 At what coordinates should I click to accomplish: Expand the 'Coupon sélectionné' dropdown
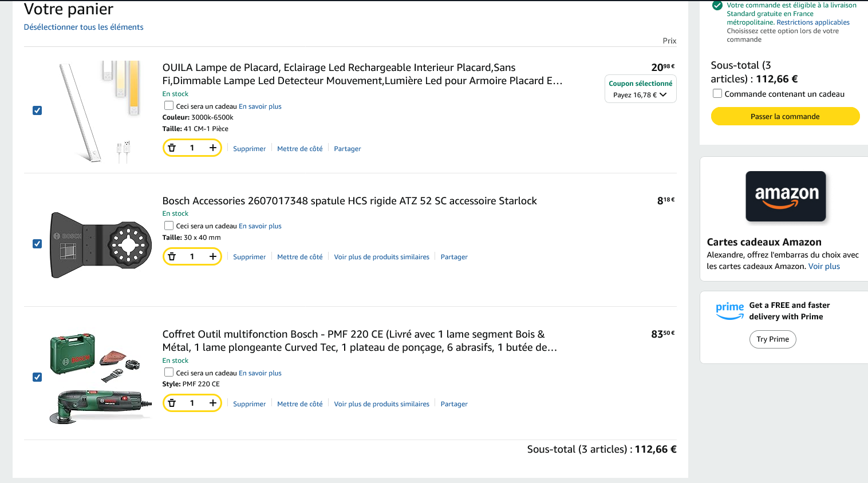click(x=640, y=89)
